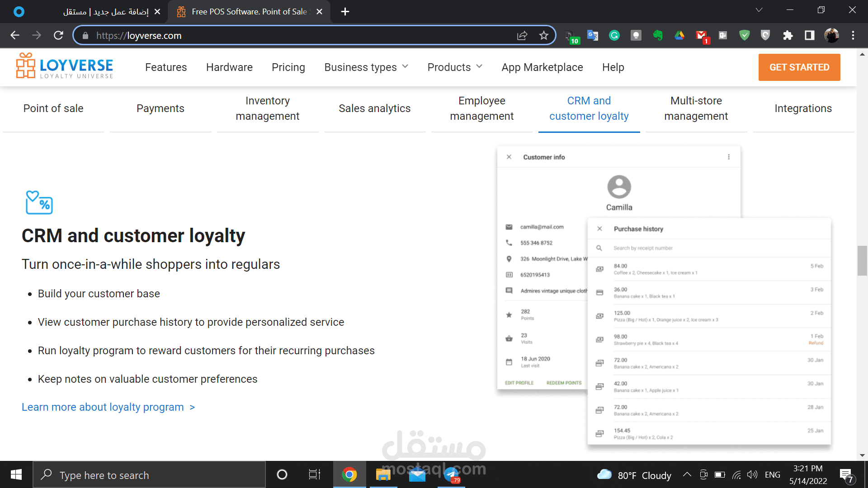Open the browser extensions puzzle icon
The height and width of the screenshot is (488, 868).
click(x=788, y=36)
